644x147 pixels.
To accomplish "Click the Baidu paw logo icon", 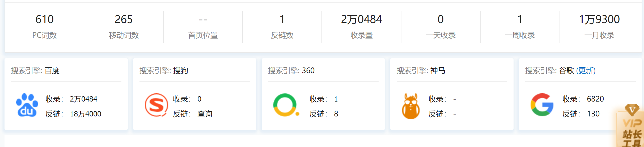I will 27,105.
